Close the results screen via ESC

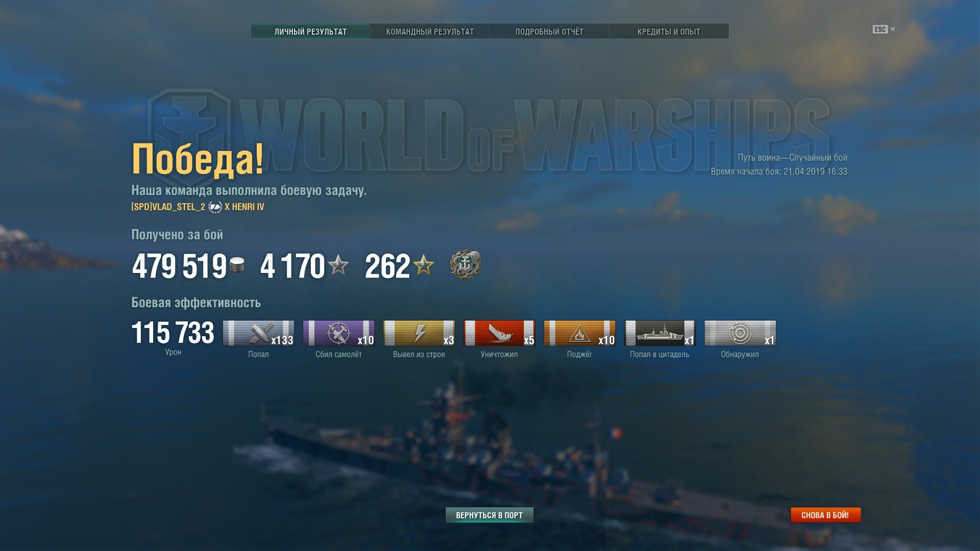tap(884, 30)
